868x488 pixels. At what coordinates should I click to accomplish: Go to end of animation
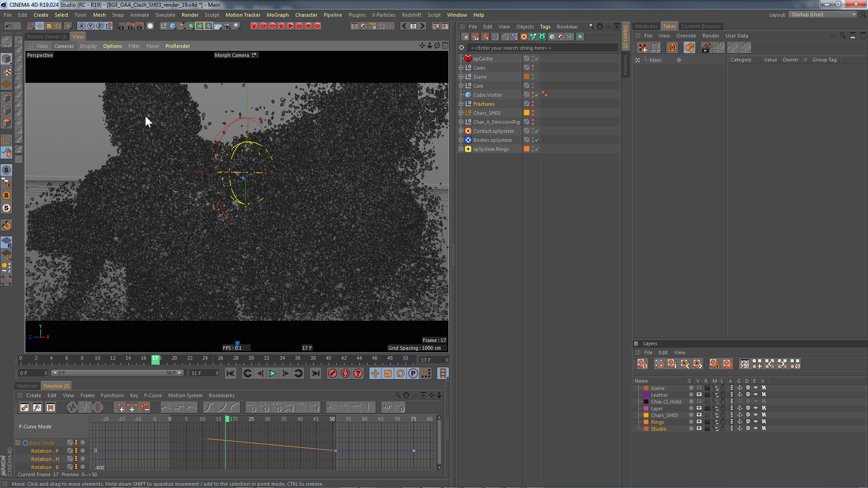pos(316,373)
